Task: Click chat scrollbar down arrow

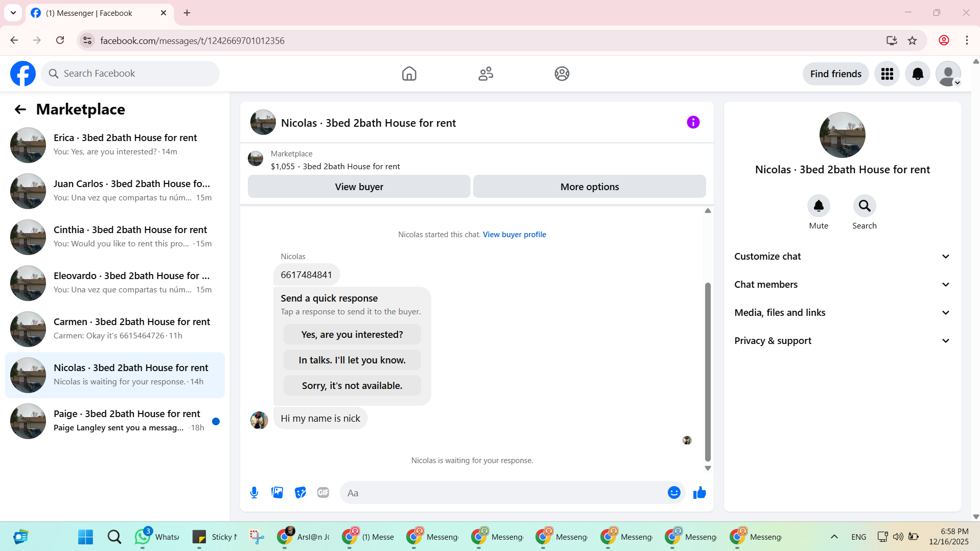Action: (708, 468)
